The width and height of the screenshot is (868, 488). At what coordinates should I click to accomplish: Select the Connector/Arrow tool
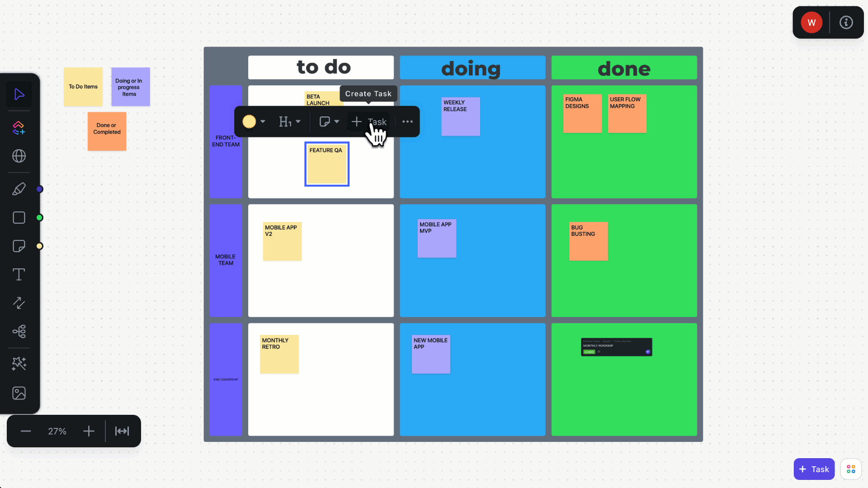point(19,303)
